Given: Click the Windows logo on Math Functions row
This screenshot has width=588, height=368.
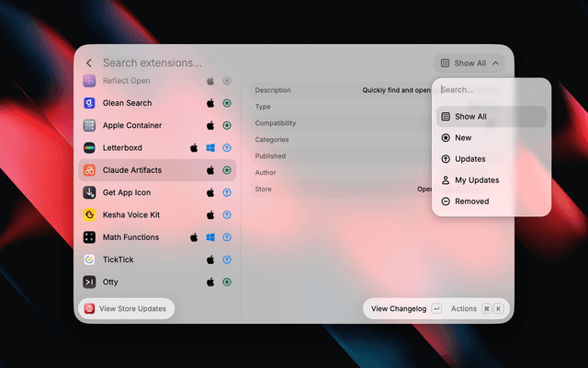Looking at the screenshot, I should click(210, 237).
